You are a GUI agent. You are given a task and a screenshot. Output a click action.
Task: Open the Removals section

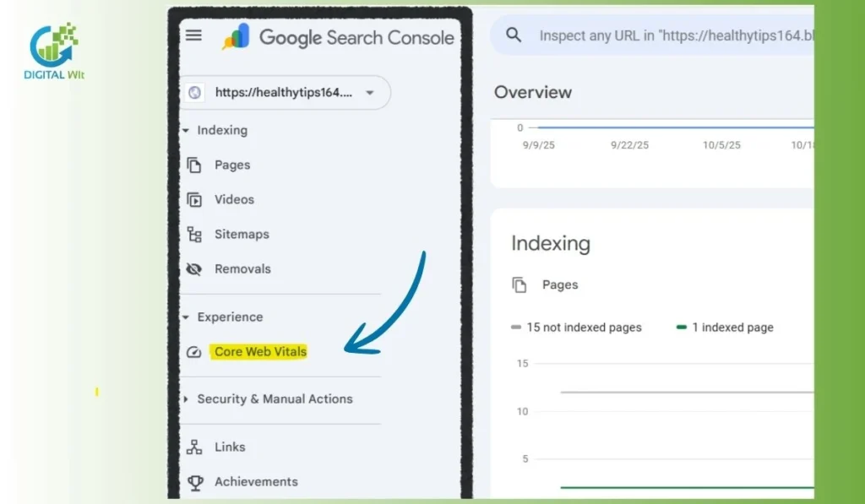pyautogui.click(x=243, y=268)
